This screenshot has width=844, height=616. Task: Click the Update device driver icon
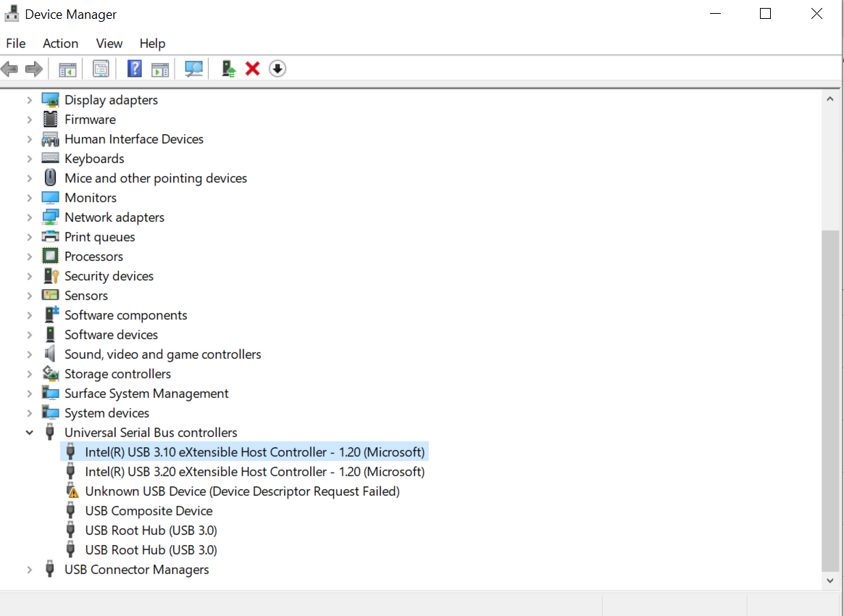[229, 69]
